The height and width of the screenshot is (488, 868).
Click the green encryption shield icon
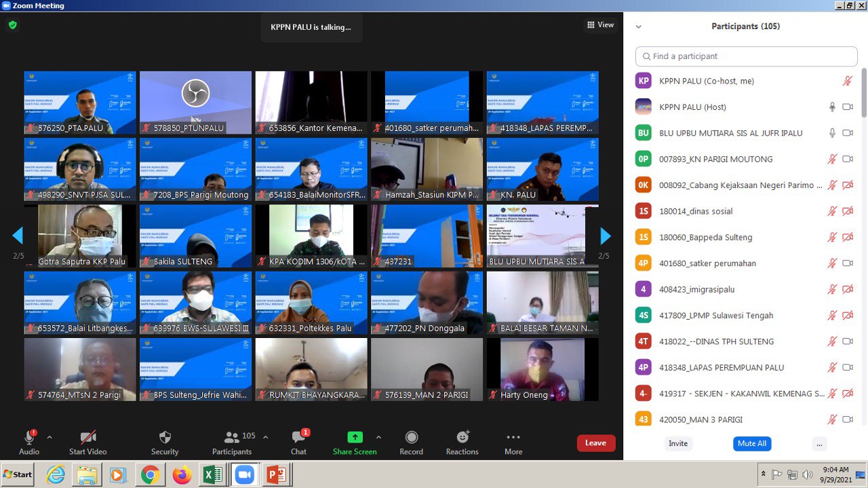pyautogui.click(x=12, y=25)
